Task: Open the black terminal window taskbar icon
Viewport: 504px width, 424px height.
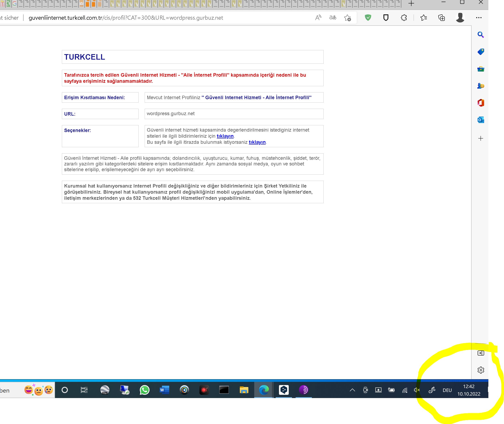Action: (x=224, y=390)
